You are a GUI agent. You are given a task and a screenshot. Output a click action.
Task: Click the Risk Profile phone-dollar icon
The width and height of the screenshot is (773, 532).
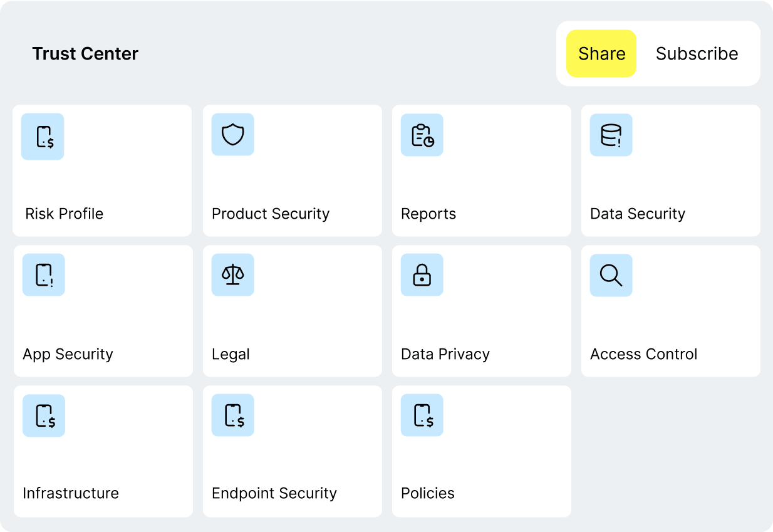coord(43,136)
